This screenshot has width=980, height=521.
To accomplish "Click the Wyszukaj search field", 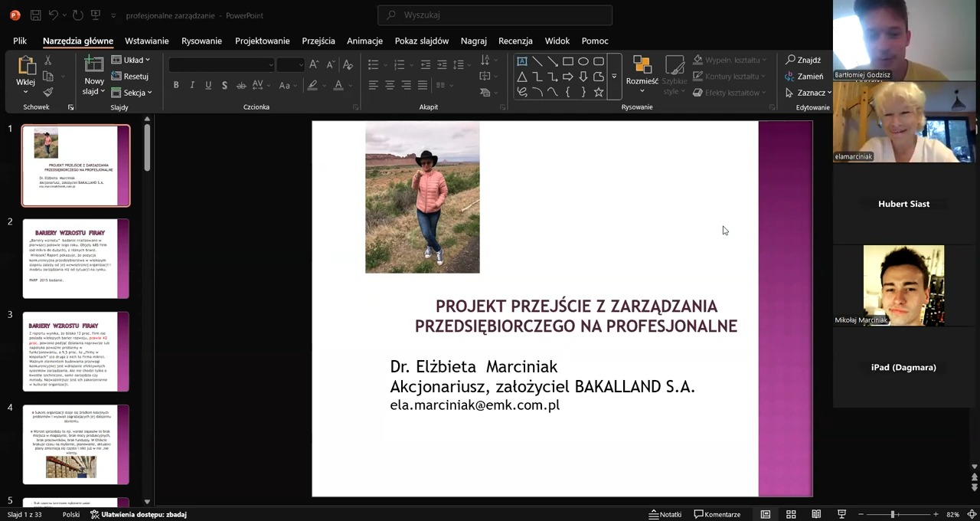I will pyautogui.click(x=495, y=15).
